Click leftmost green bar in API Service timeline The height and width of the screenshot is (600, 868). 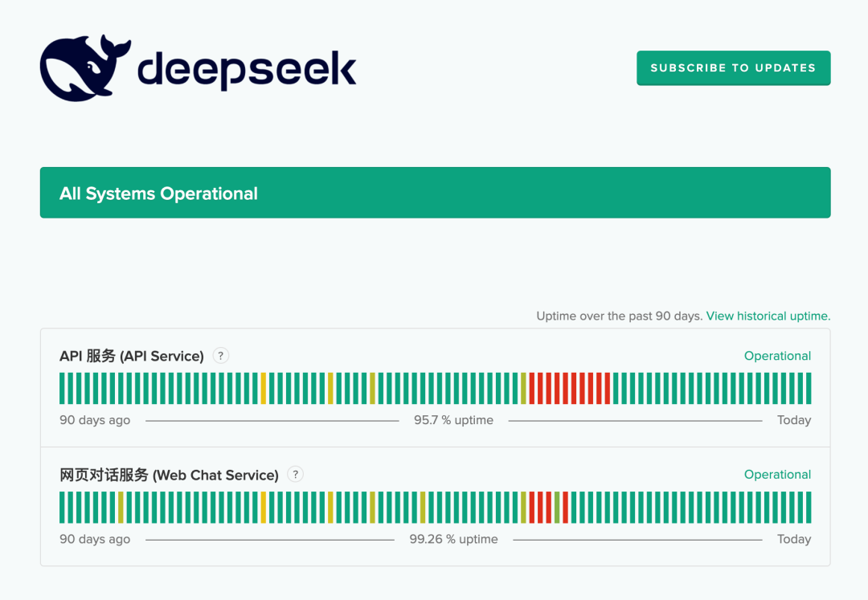point(62,388)
